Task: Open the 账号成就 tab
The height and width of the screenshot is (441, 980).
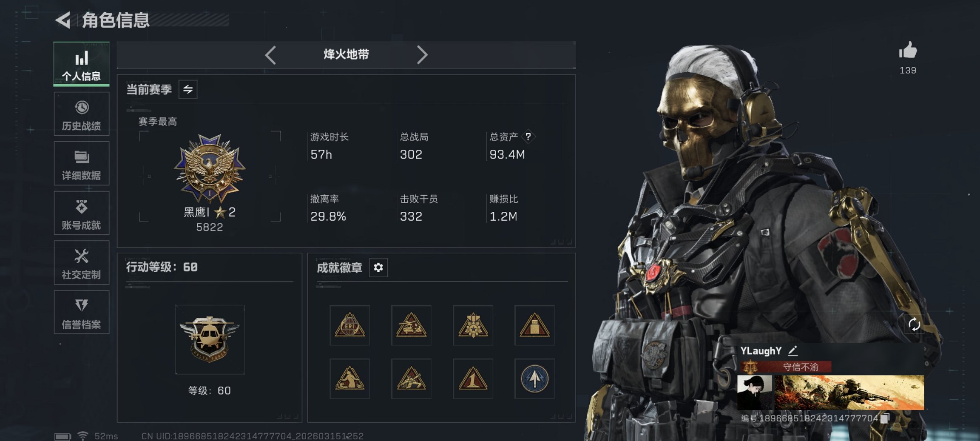Action: click(81, 213)
